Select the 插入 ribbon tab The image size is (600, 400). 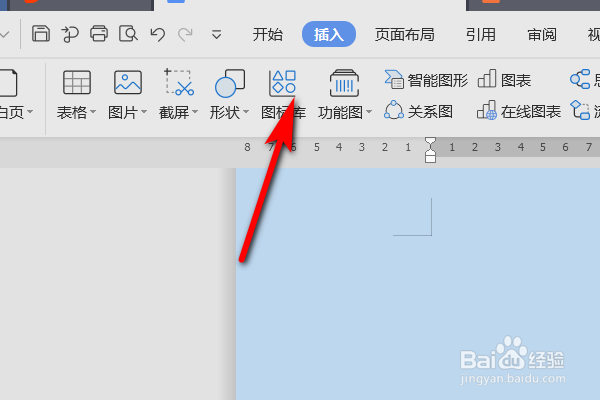[329, 34]
